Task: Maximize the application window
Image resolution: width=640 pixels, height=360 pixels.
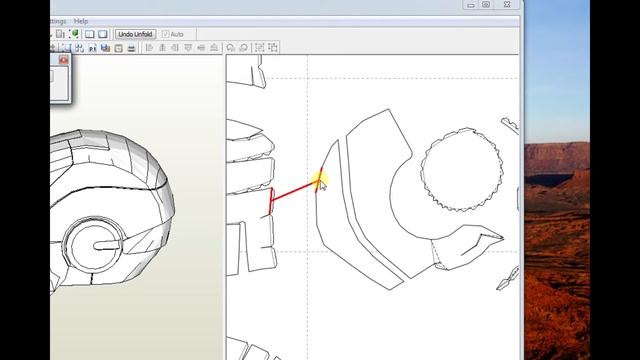Action: coord(486,5)
